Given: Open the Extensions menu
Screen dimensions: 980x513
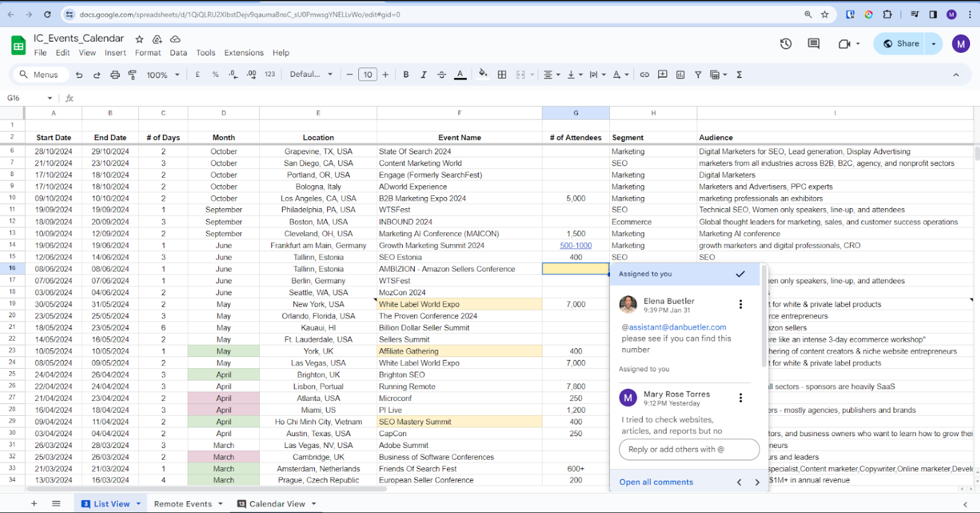Looking at the screenshot, I should pos(244,53).
